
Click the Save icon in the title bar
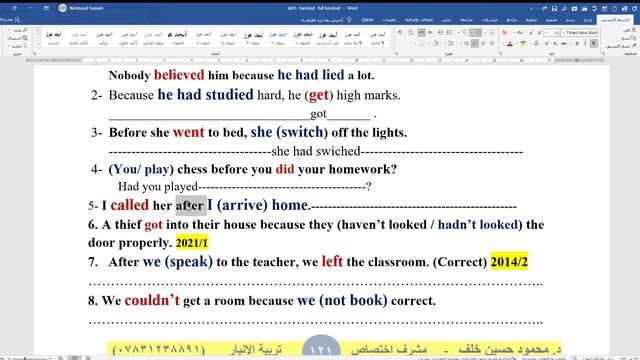[x=554, y=9]
